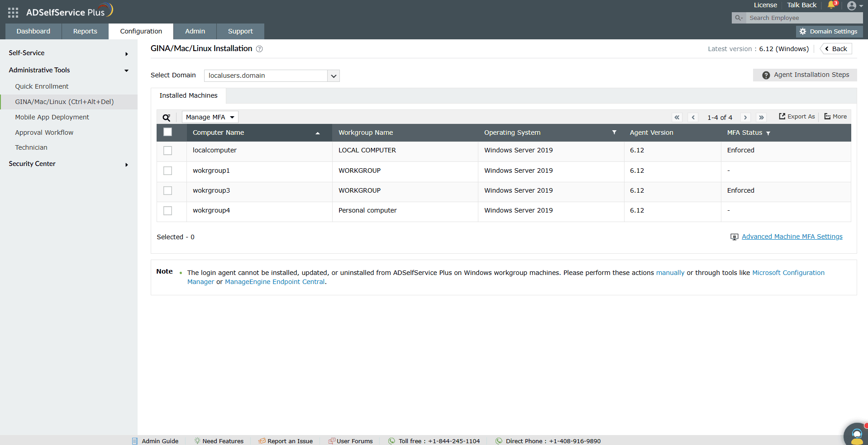Open the apps grid launcher icon
Screen dimensions: 868x445
pos(13,12)
